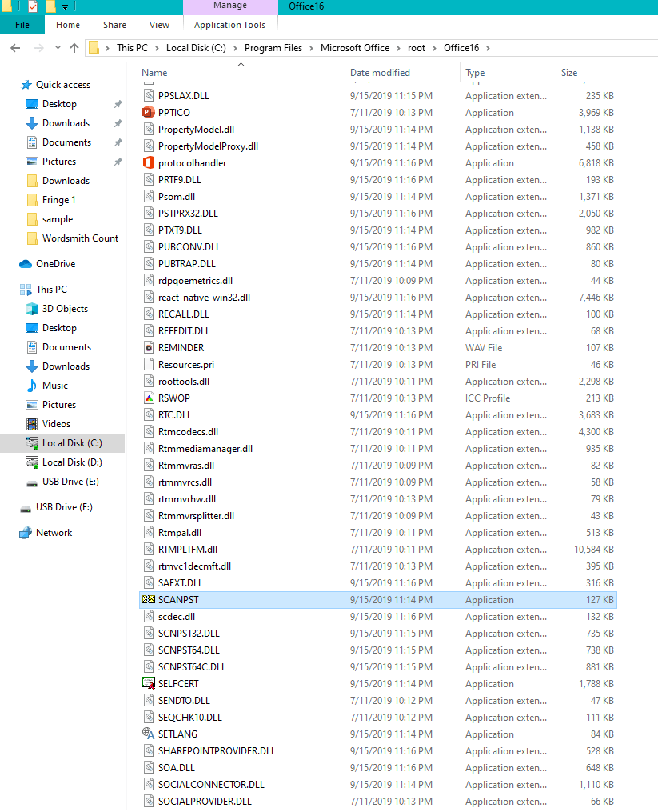Screen dimensions: 658x812
Task: Select Wordsmith Count folder in sidebar
Action: [80, 238]
